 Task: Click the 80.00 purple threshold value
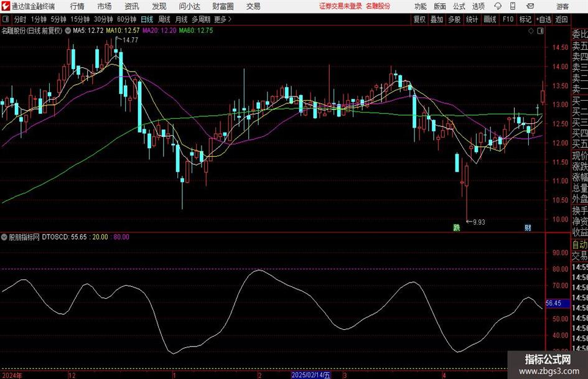(121, 237)
